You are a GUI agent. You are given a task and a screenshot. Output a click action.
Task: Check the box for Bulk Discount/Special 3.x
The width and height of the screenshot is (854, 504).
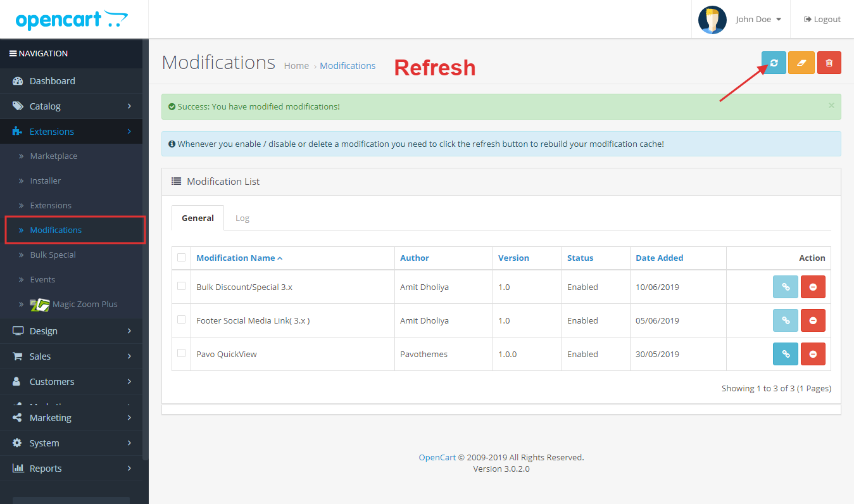pyautogui.click(x=182, y=286)
